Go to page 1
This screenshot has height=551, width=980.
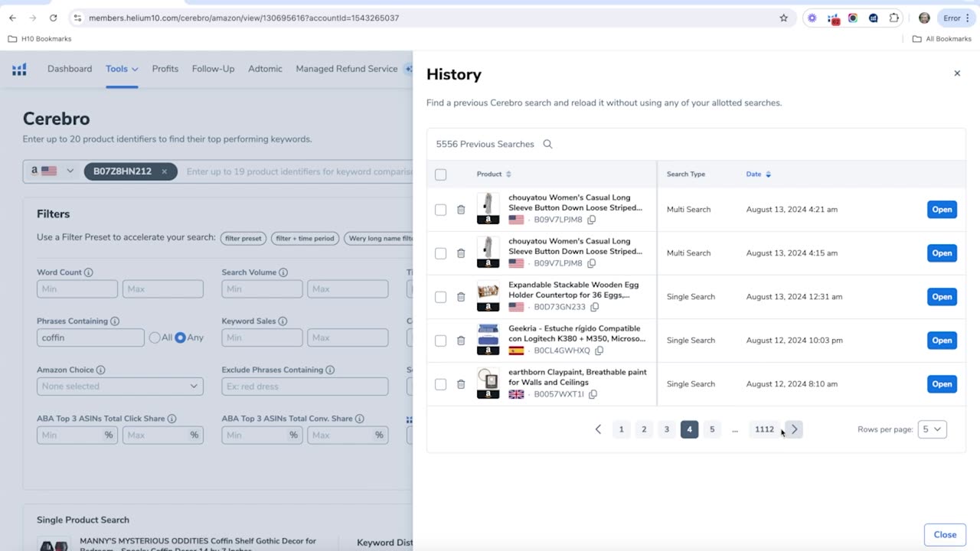coord(621,429)
